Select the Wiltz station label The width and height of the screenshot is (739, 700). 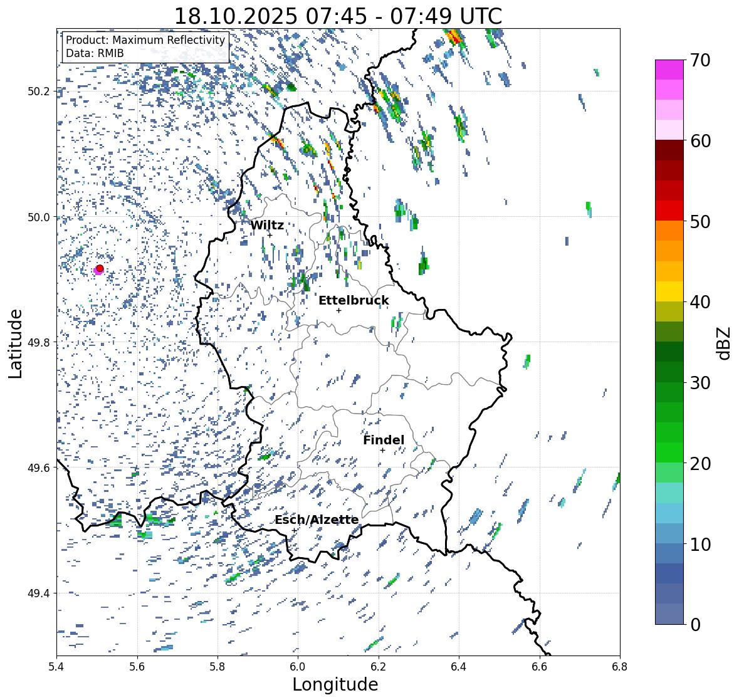[x=267, y=225]
